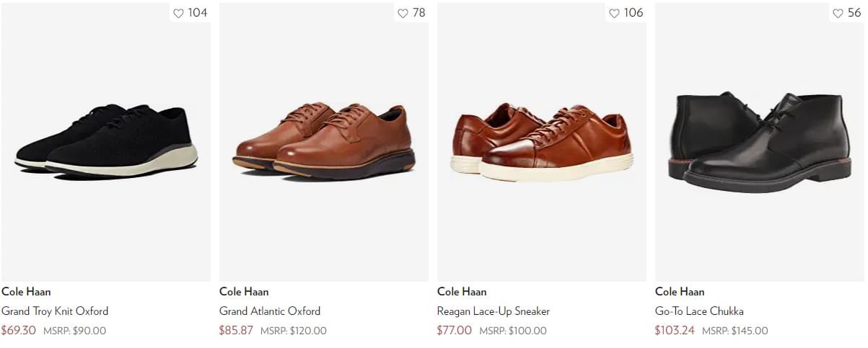Click Cole Haan brand above Grand Atlantic
Viewport: 868px width, 348px height.
coord(244,292)
